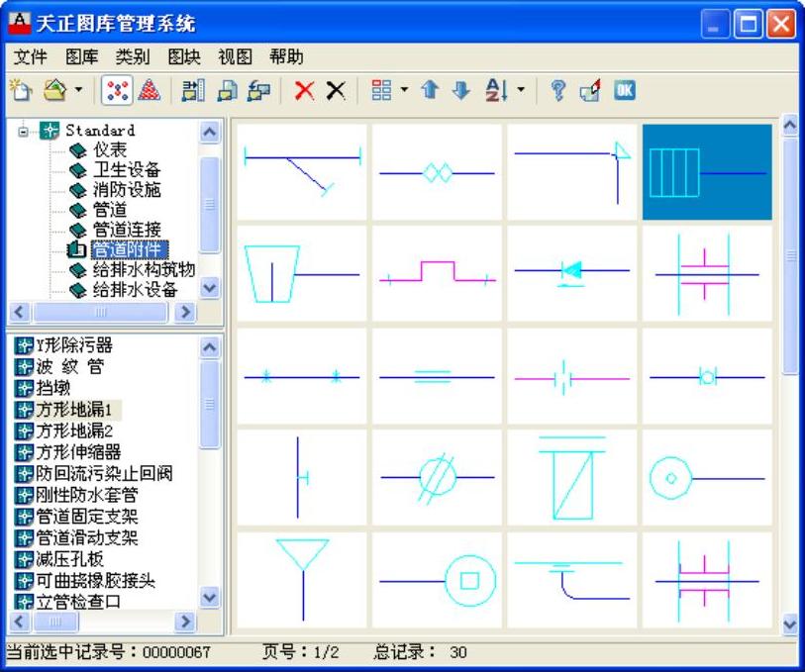This screenshot has width=805, height=672.
Task: Select the double diamond symbol thumbnail
Action: pos(437,172)
